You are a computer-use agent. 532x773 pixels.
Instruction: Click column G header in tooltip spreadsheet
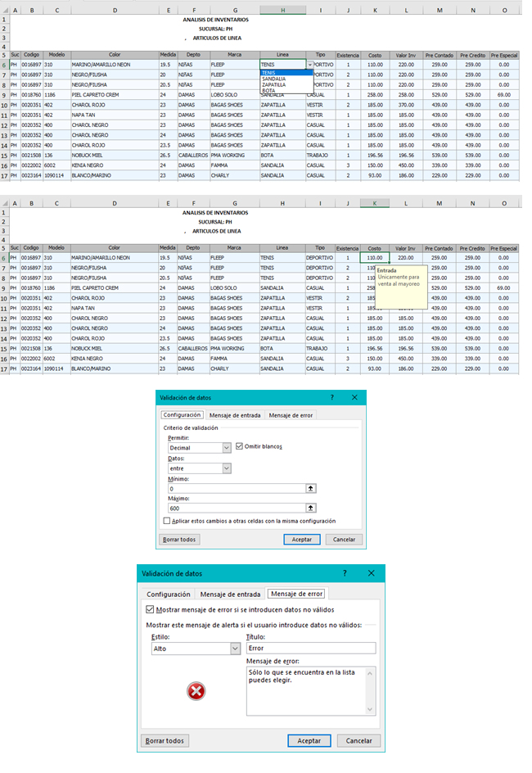click(x=234, y=203)
